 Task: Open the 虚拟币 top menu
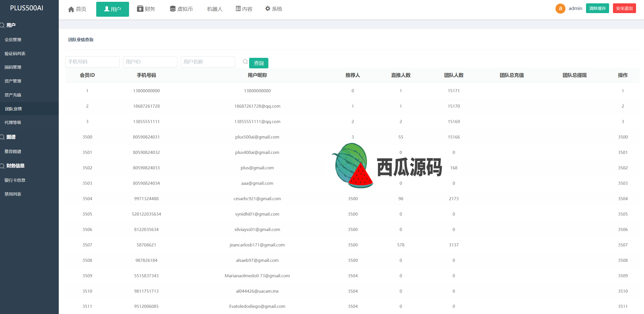coord(181,9)
